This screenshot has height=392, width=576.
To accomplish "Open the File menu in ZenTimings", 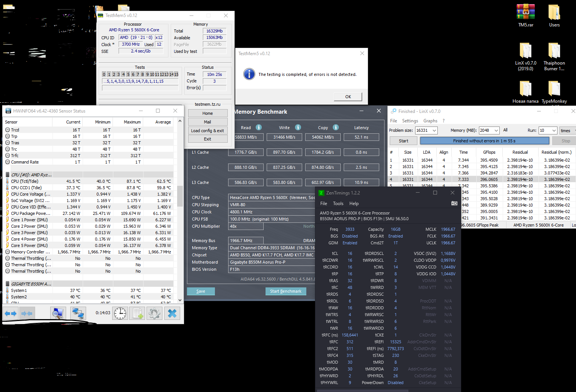I will [x=324, y=204].
